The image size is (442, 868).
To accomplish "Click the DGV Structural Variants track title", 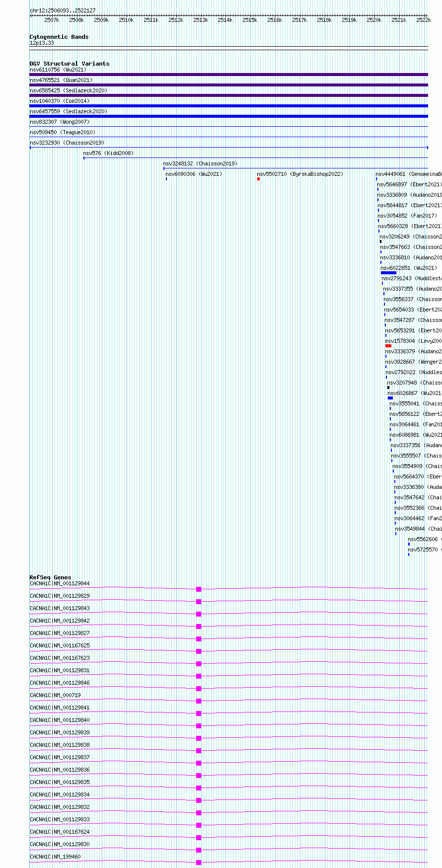I will coord(70,64).
